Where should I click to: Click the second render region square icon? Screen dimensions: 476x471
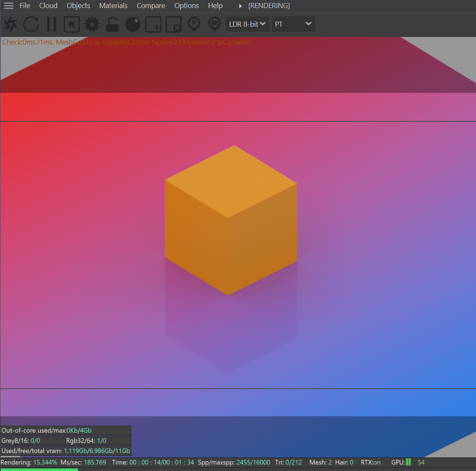[174, 25]
